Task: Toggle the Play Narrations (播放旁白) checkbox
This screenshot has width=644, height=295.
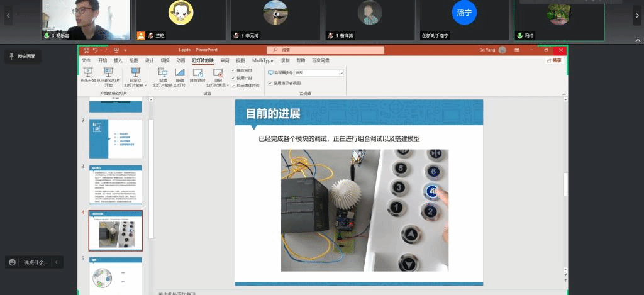Action: click(233, 70)
